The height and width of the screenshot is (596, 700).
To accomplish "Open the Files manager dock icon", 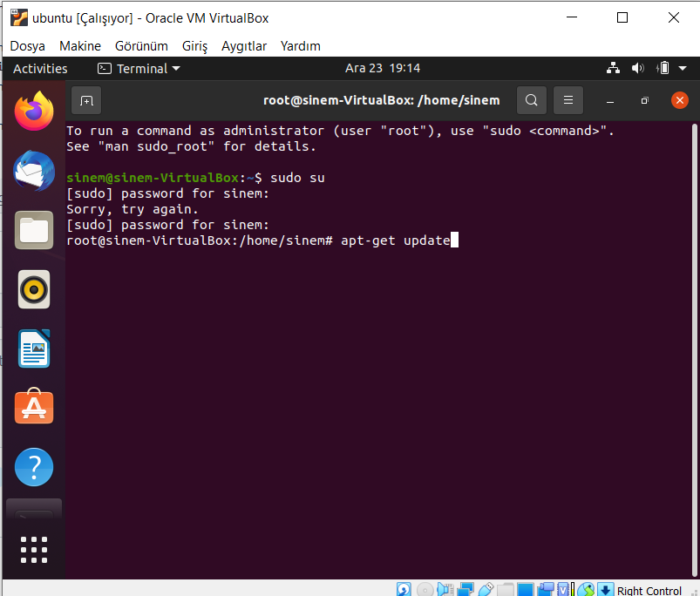I will pyautogui.click(x=34, y=230).
